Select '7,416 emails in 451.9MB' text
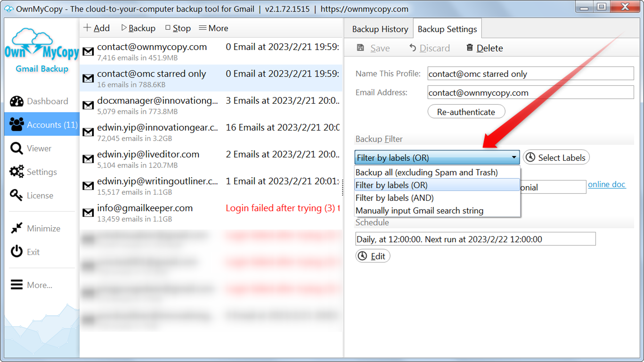The height and width of the screenshot is (362, 644). (x=138, y=58)
